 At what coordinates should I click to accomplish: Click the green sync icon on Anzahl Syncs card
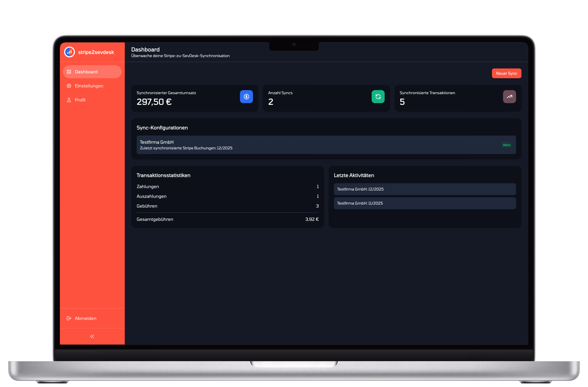point(378,97)
